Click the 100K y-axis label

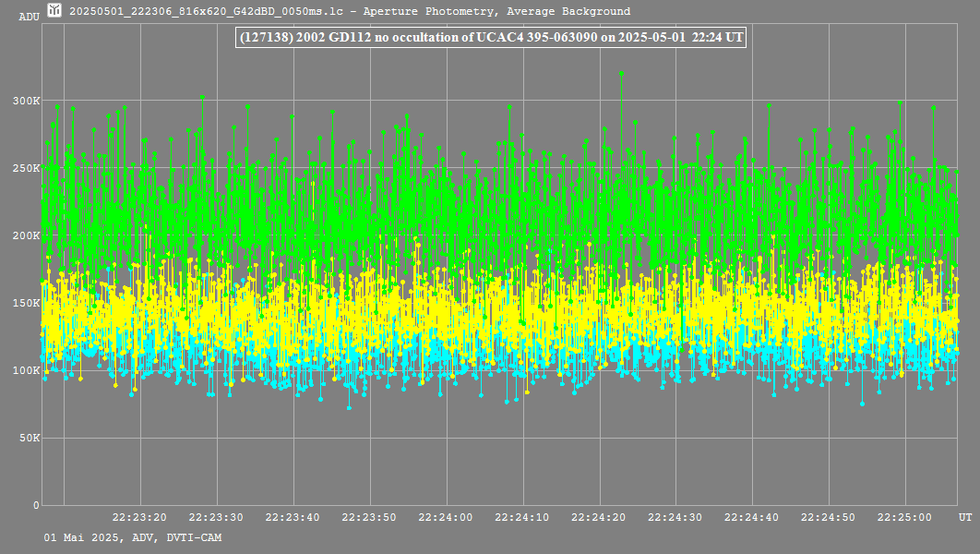tap(25, 370)
